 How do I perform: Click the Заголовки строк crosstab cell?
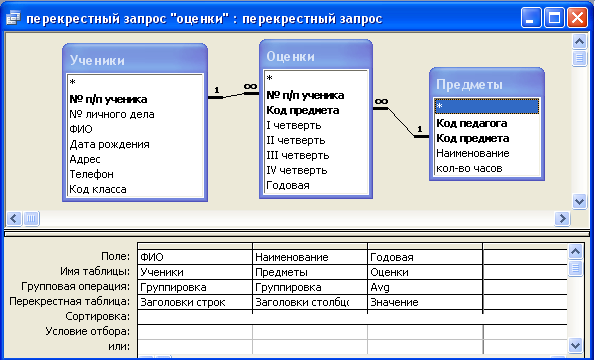click(x=195, y=302)
